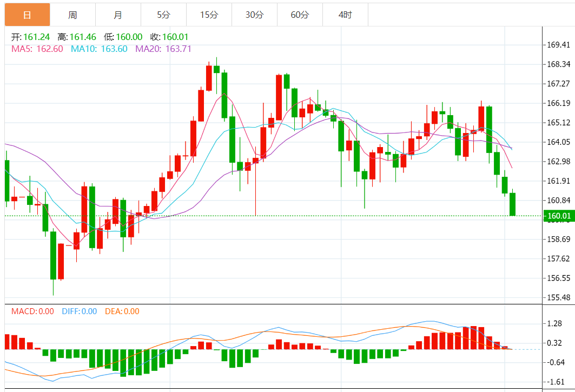Click the 168.34 price axis label
Viewport: 575px width, 392px height.
(558, 64)
